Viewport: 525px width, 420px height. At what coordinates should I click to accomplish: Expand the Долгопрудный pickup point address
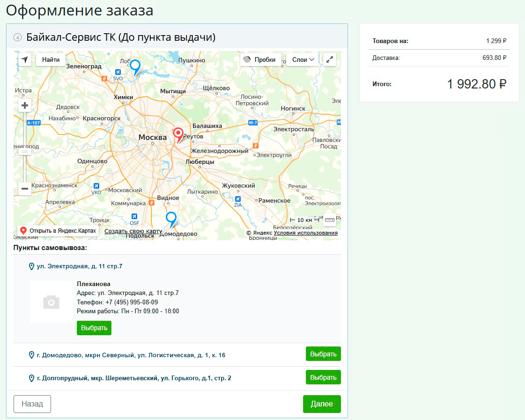(x=133, y=378)
